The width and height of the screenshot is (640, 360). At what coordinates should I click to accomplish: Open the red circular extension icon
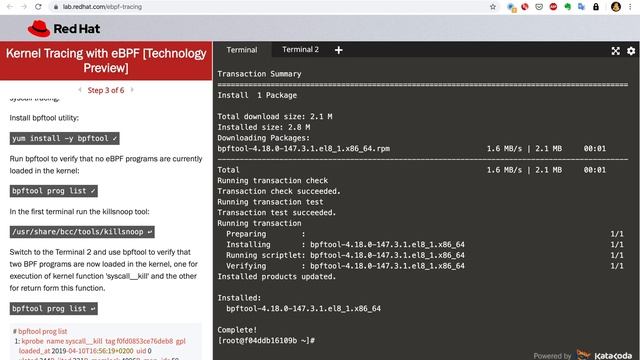coord(525,7)
